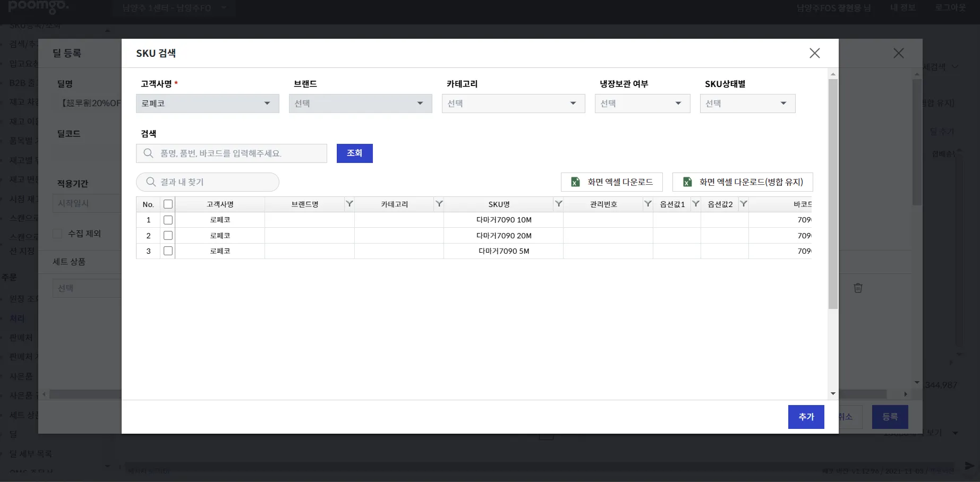The height and width of the screenshot is (482, 980).
Task: Open the 브랜드 dropdown
Action: point(361,104)
